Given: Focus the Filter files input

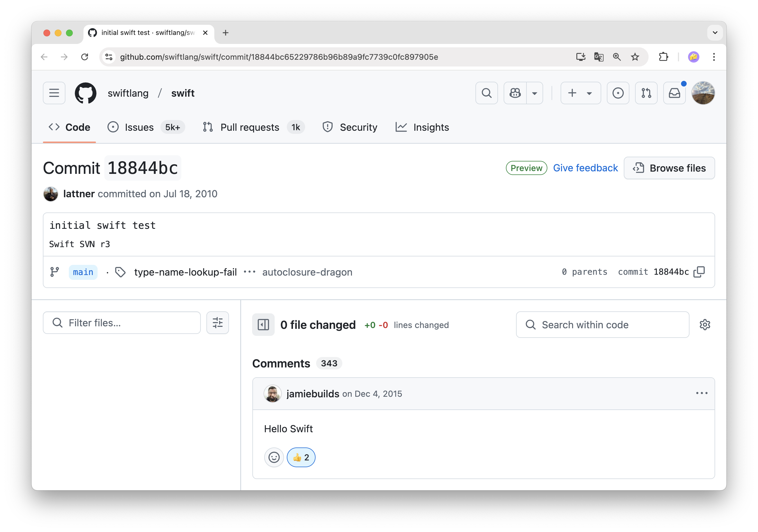Looking at the screenshot, I should click(x=122, y=323).
